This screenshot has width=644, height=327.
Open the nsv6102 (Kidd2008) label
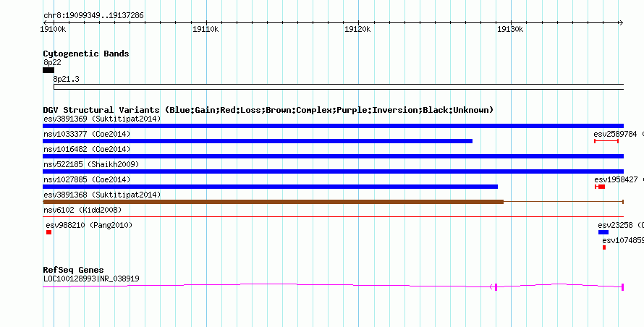(x=82, y=210)
